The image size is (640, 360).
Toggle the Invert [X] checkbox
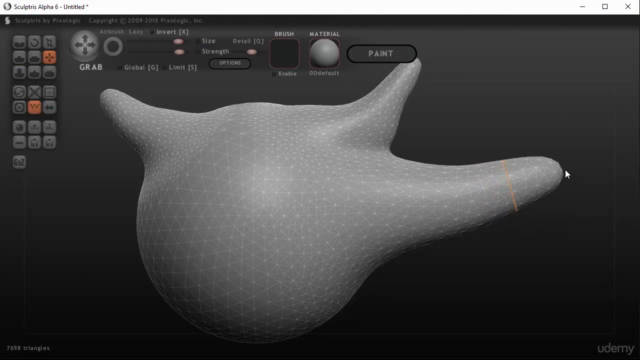[x=152, y=32]
